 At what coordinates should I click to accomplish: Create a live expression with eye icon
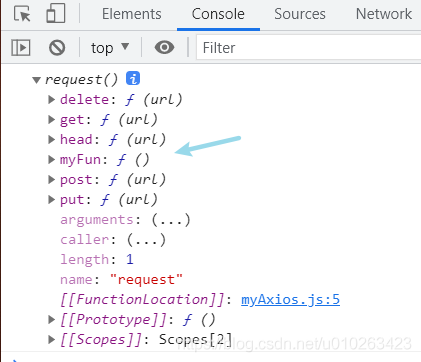click(164, 47)
